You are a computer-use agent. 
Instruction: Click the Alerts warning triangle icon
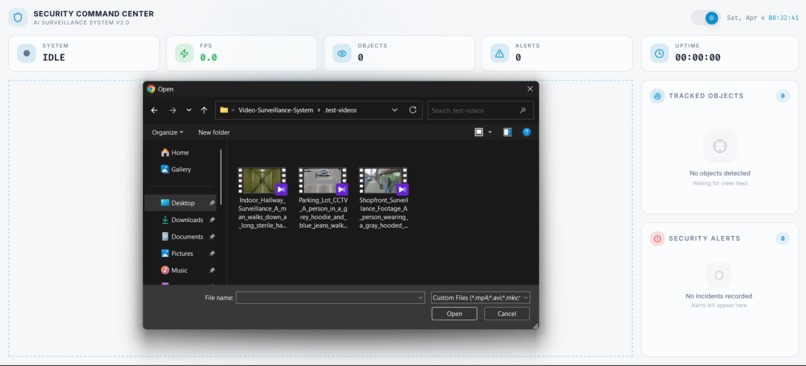[x=499, y=53]
